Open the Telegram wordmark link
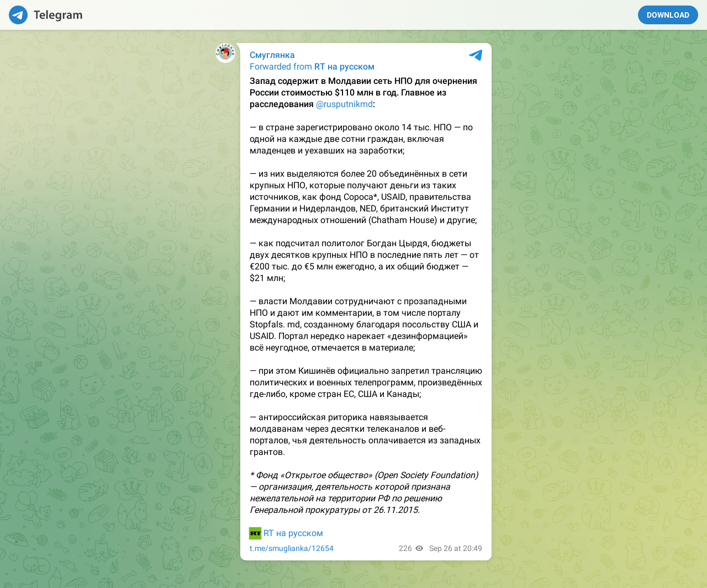The width and height of the screenshot is (707, 588). 58,15
